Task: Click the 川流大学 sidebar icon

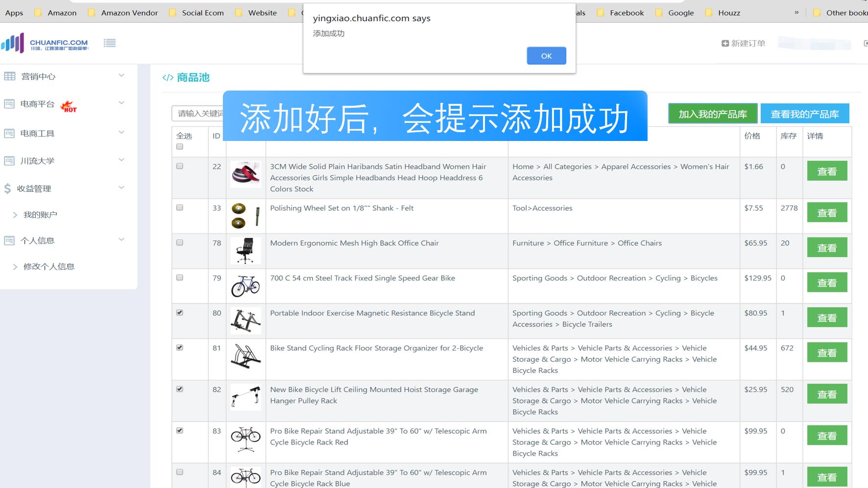Action: (x=9, y=161)
